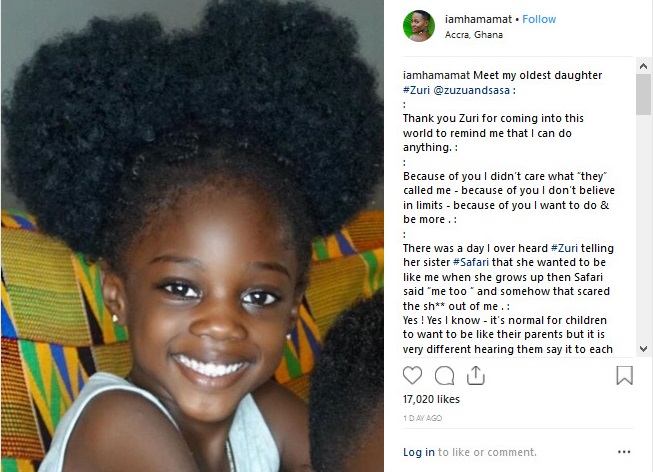
Task: Open the Accra, Ghana location link
Action: pos(474,35)
